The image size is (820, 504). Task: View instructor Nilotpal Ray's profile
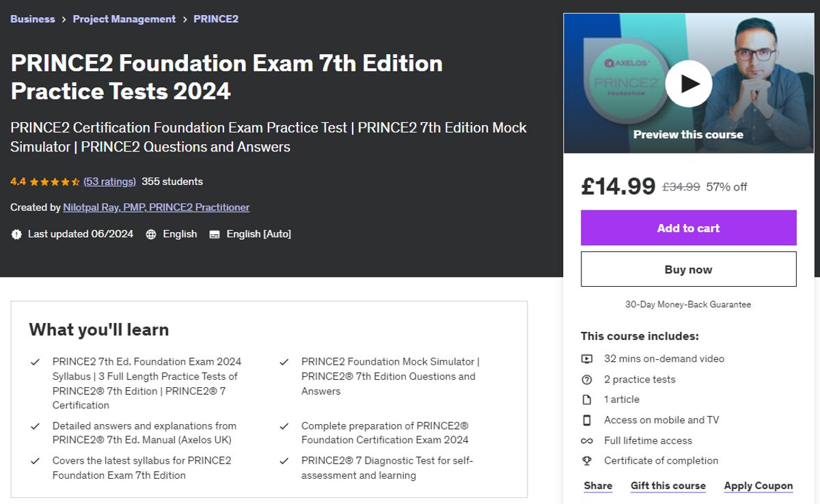156,207
